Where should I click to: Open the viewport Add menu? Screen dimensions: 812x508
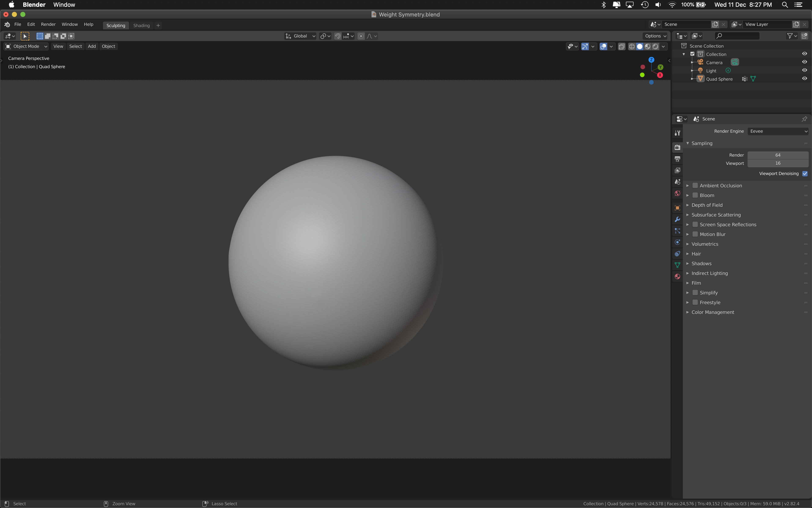pyautogui.click(x=92, y=46)
